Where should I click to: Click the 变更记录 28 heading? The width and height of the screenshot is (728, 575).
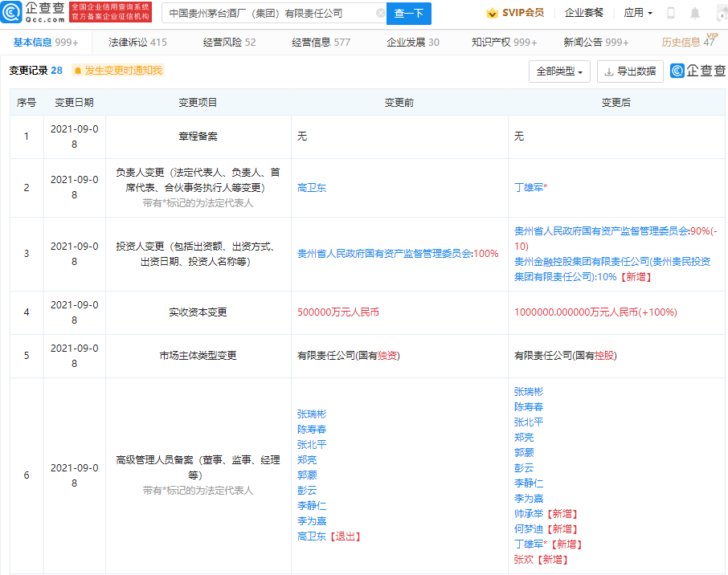(35, 71)
